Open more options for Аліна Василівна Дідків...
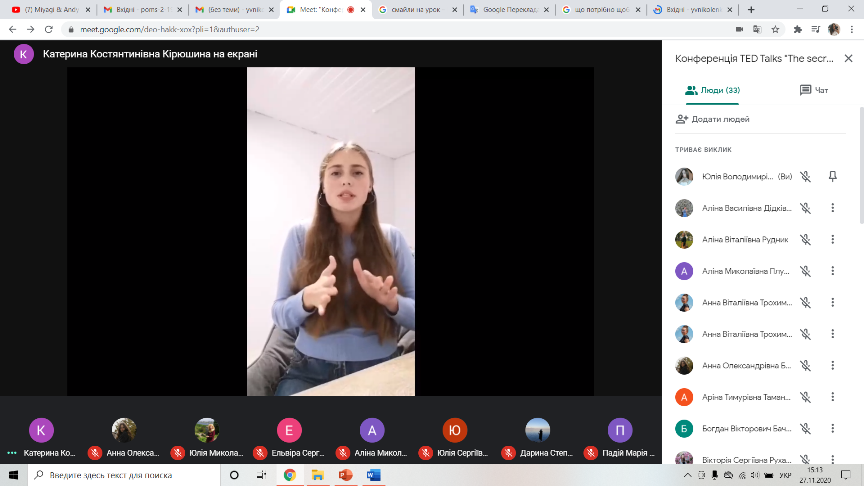864x486 pixels. click(833, 208)
